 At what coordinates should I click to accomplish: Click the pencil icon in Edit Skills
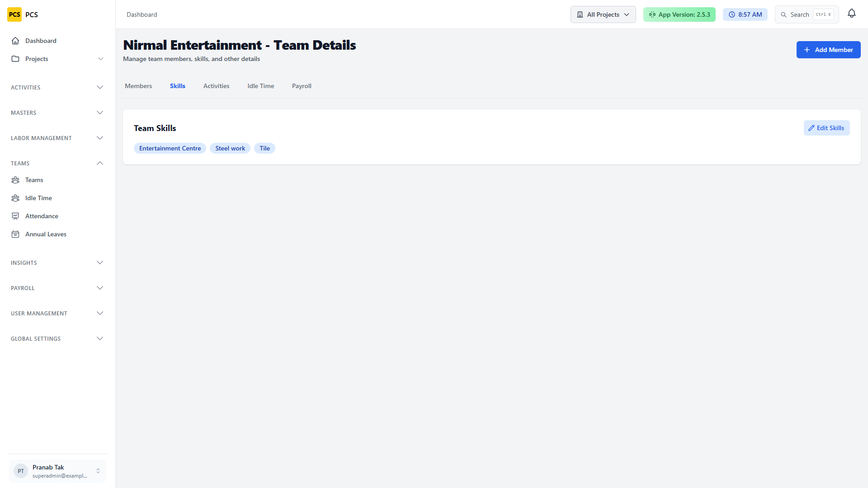[811, 128]
